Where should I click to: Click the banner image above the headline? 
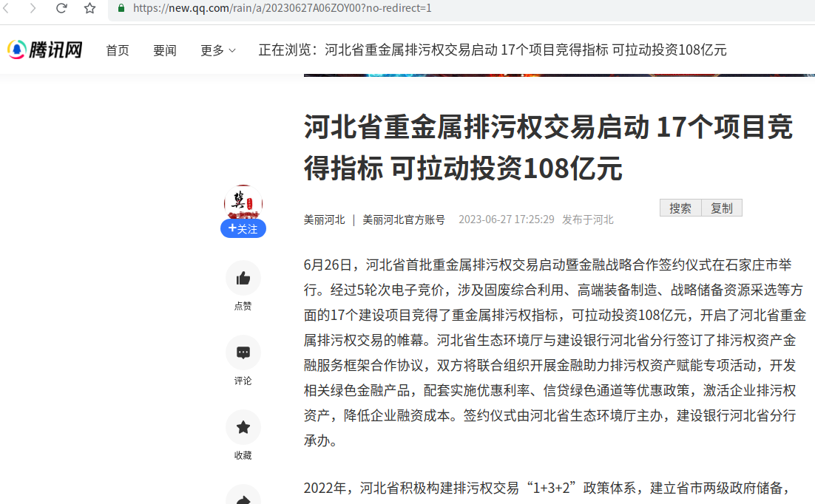[x=558, y=75]
